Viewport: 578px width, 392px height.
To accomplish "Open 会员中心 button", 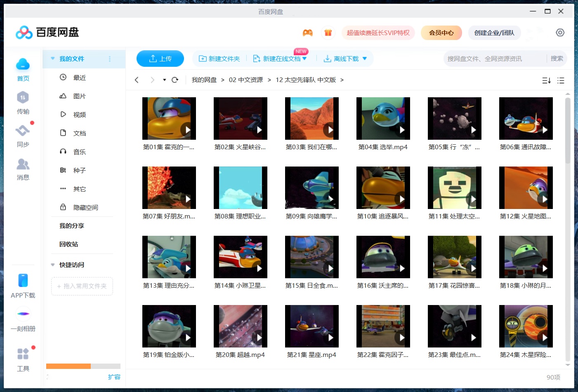I will pos(441,33).
